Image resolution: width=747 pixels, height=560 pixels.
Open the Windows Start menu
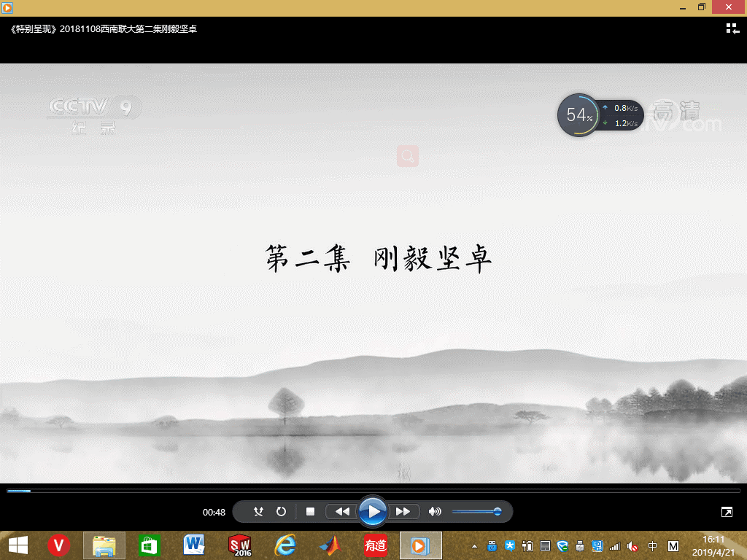pos(18,545)
